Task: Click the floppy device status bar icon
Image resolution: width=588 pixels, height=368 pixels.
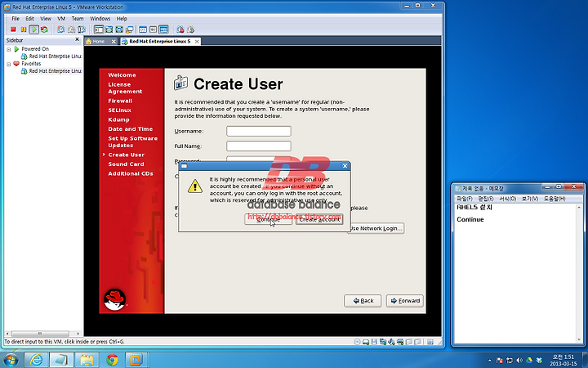Action: coord(374,342)
